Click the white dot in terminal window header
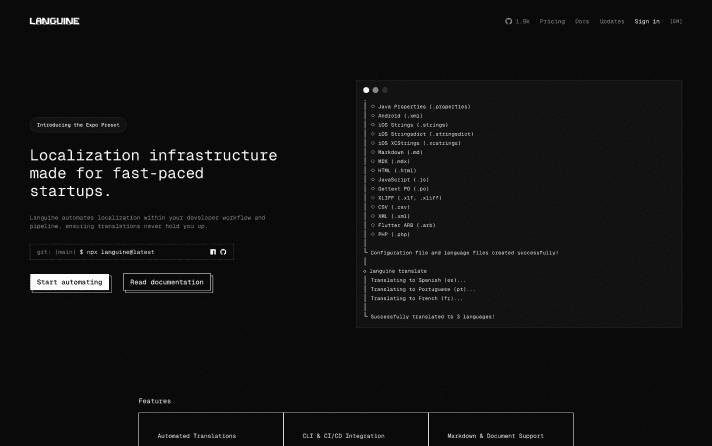Image resolution: width=712 pixels, height=446 pixels. [x=366, y=90]
